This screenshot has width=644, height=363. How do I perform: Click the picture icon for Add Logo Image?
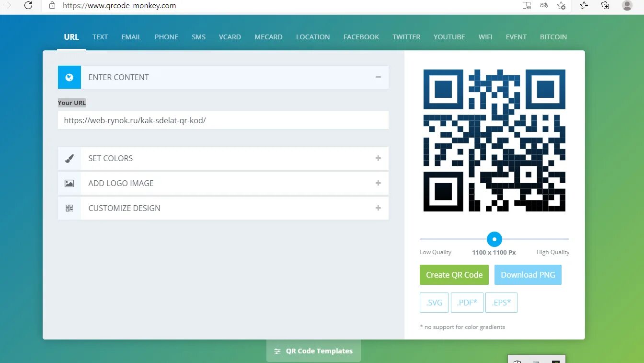(x=69, y=183)
